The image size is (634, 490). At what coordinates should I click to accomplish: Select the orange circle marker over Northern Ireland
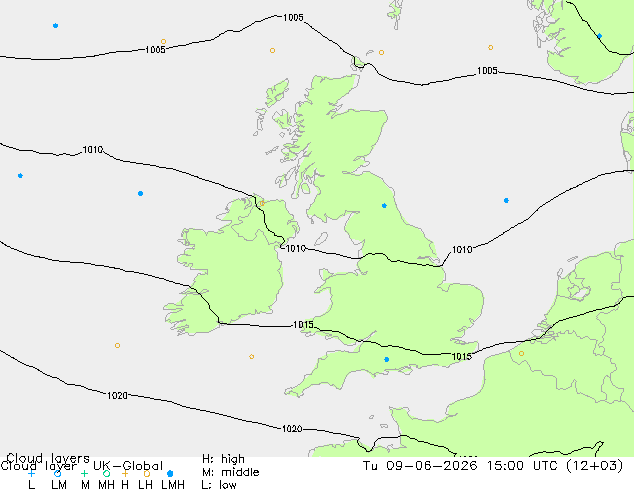click(x=262, y=203)
